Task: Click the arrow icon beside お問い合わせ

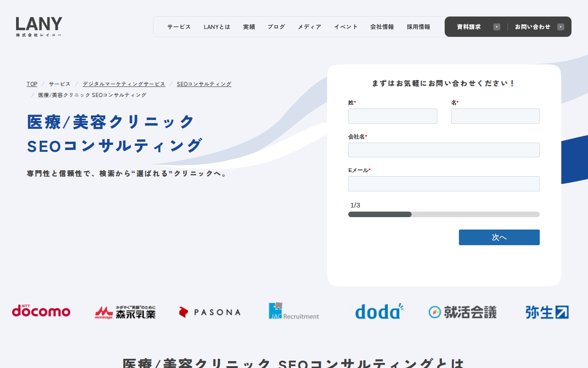Action: (x=560, y=27)
